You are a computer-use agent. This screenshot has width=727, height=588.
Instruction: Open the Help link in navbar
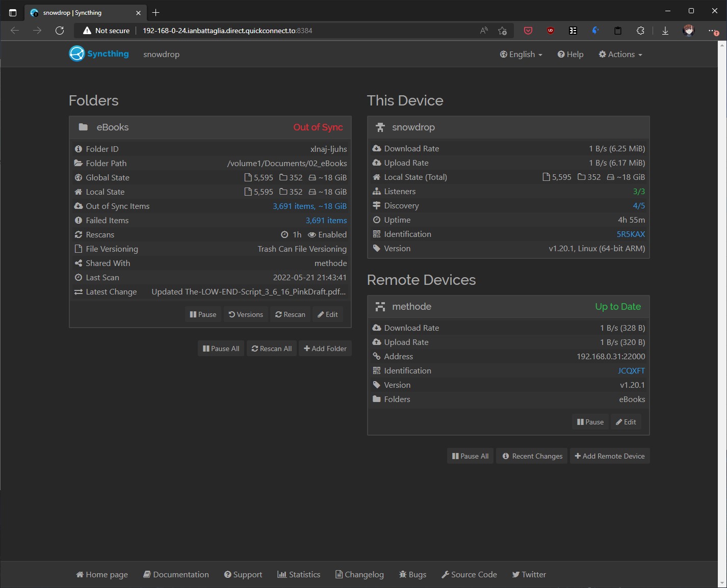(x=570, y=54)
